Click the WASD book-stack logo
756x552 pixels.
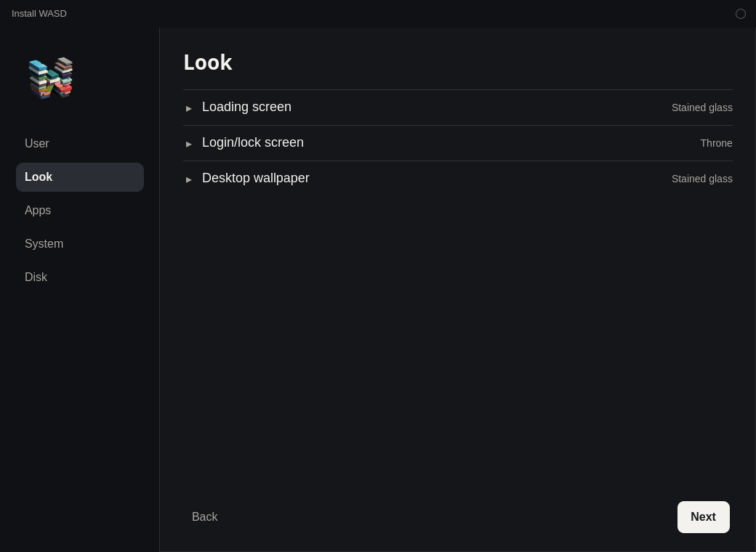51,78
